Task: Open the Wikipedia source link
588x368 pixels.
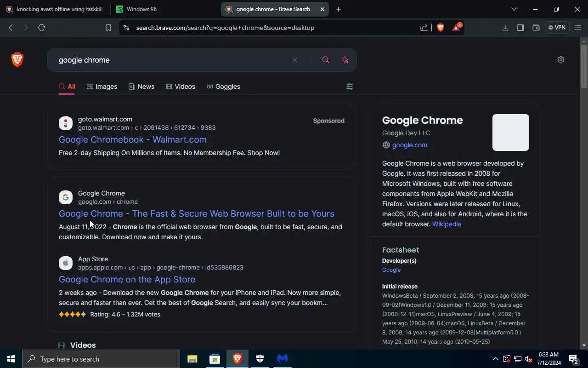Action: click(x=447, y=224)
